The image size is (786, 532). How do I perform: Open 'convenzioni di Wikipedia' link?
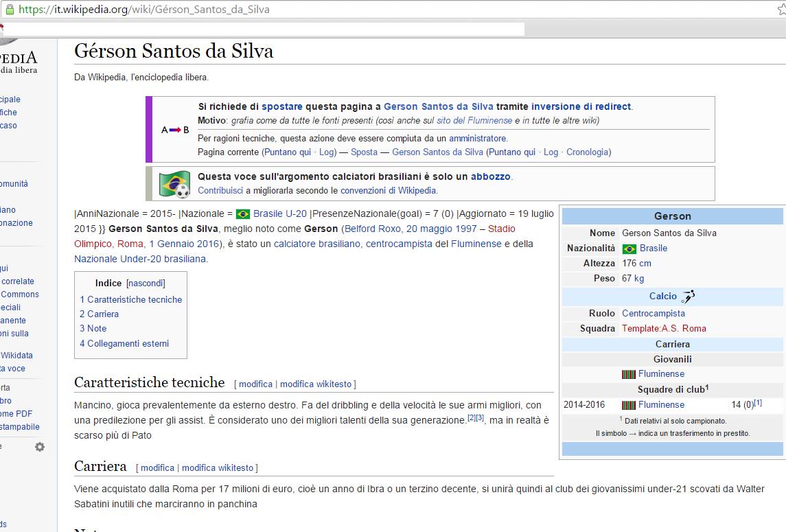(x=388, y=191)
